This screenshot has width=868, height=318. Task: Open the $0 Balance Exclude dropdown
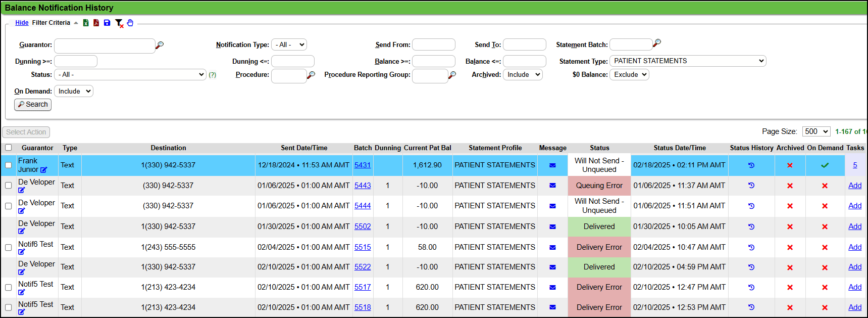tap(629, 74)
